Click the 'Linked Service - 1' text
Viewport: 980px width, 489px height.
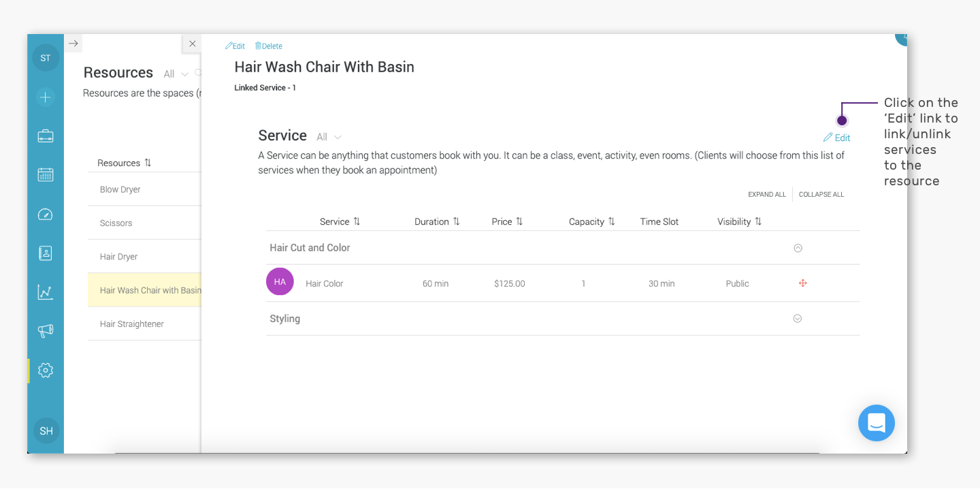coord(265,88)
